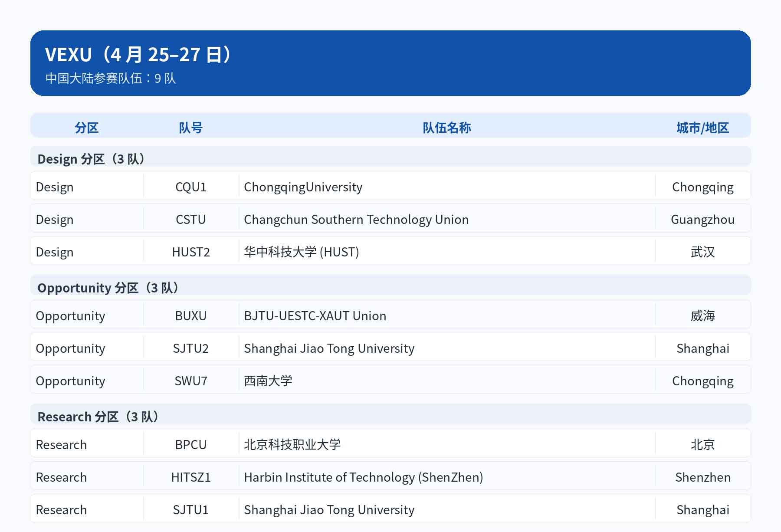Click the 华中科技大学 (HUST) team name
The image size is (781, 532).
tap(301, 252)
